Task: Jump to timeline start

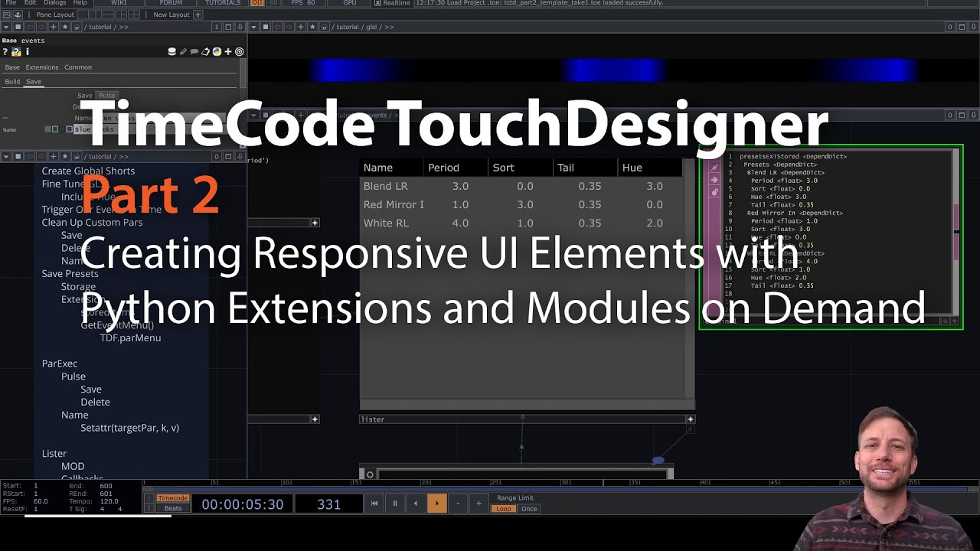Action: click(374, 504)
